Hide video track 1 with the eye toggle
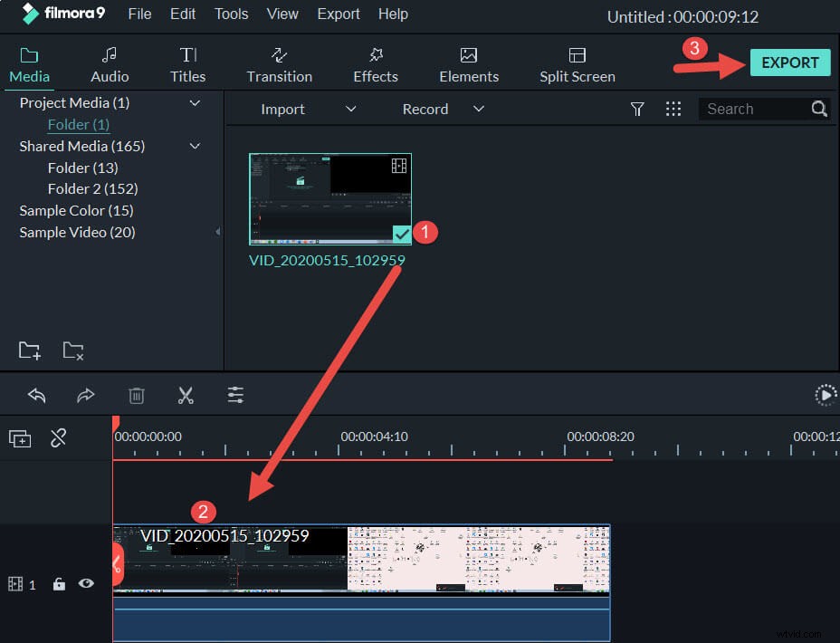The height and width of the screenshot is (643, 840). pos(86,584)
